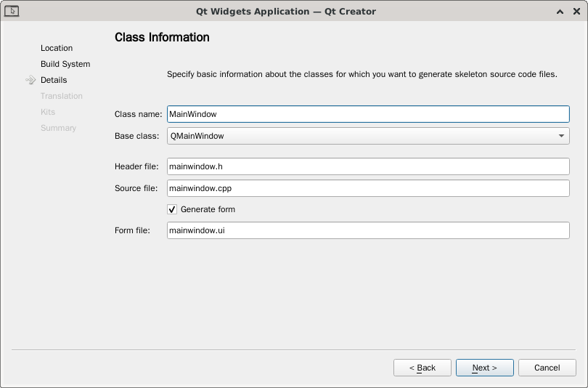
Task: Open the Base class dropdown
Action: click(367, 136)
